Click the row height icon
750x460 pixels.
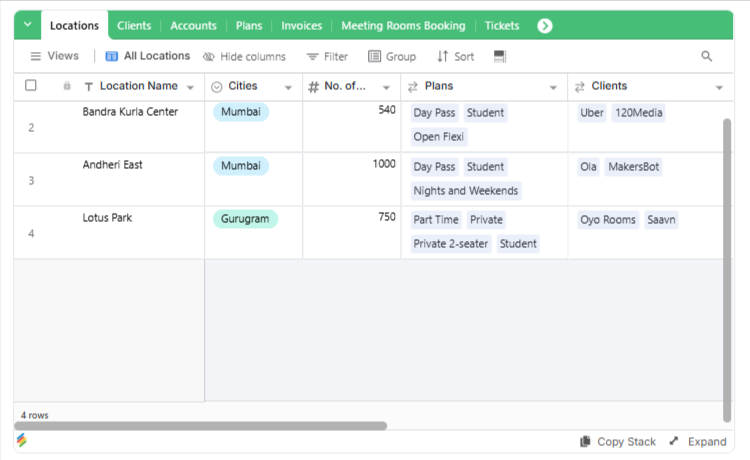500,56
